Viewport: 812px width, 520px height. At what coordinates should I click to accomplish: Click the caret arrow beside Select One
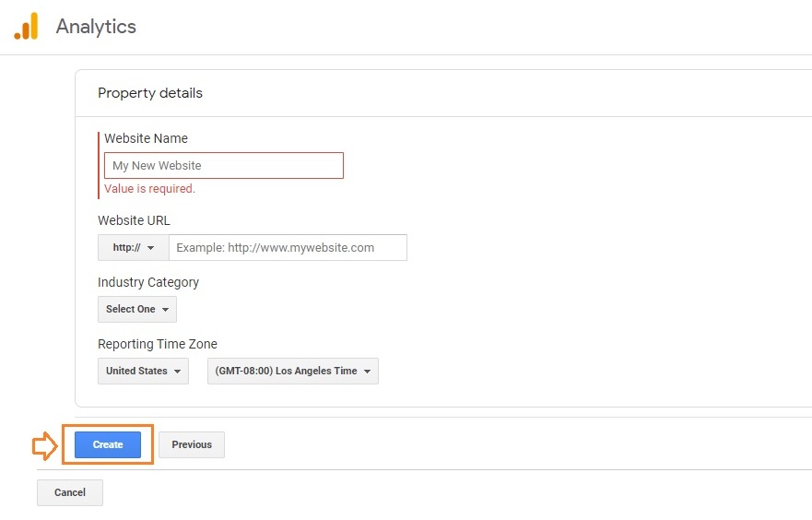[x=165, y=310]
